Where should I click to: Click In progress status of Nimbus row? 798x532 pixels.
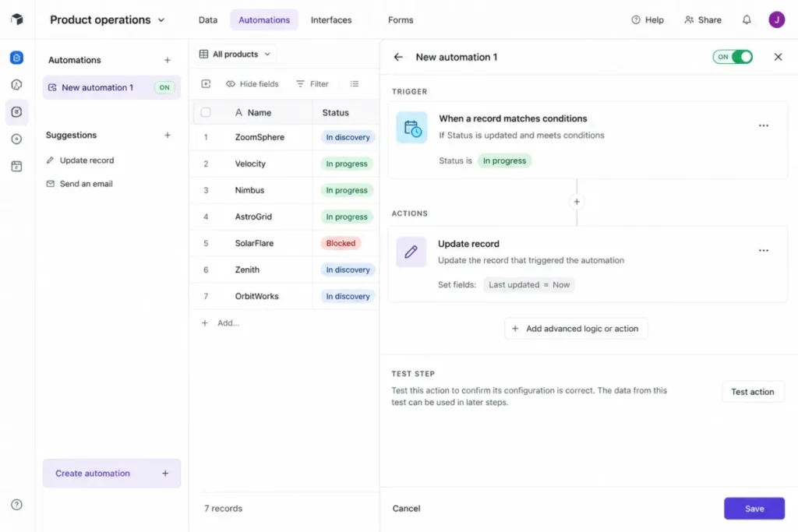point(347,190)
